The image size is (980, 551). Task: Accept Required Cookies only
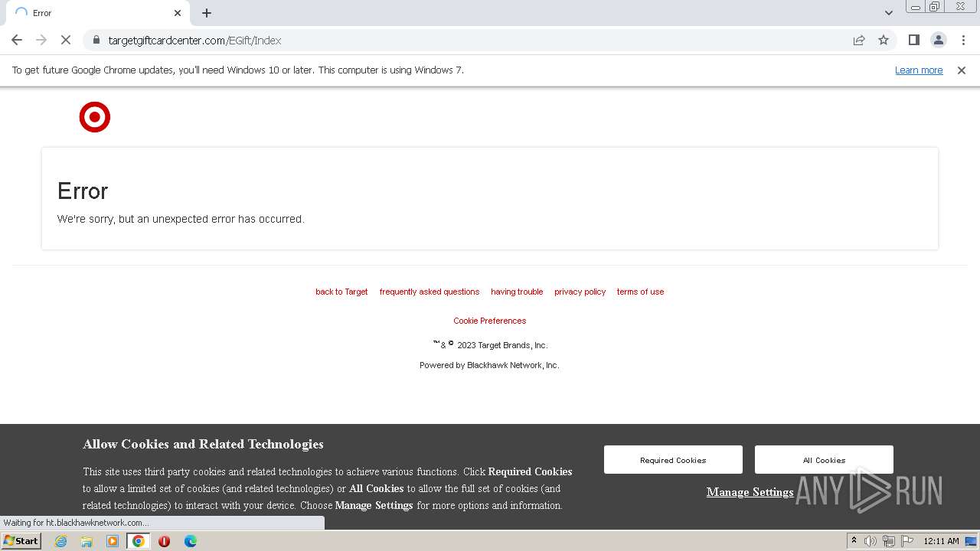(673, 460)
